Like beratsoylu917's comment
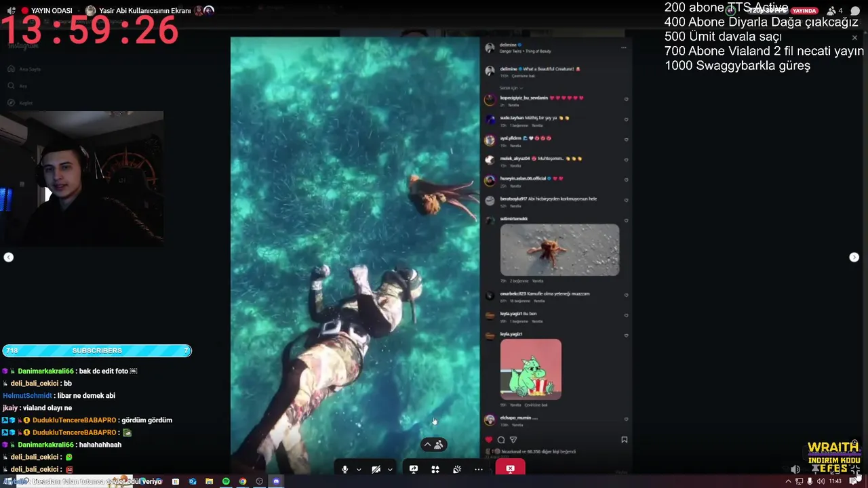This screenshot has width=868, height=488. [626, 201]
